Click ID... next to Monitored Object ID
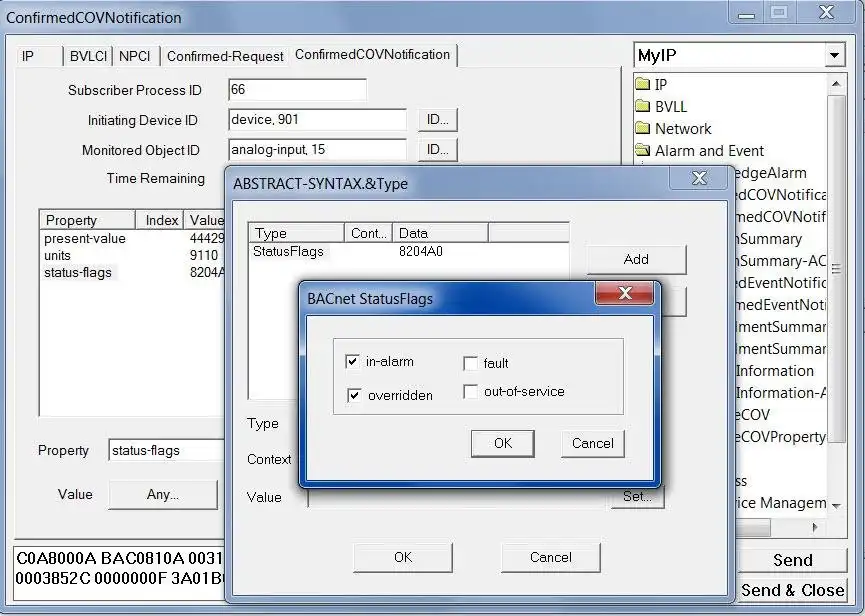 [x=437, y=149]
